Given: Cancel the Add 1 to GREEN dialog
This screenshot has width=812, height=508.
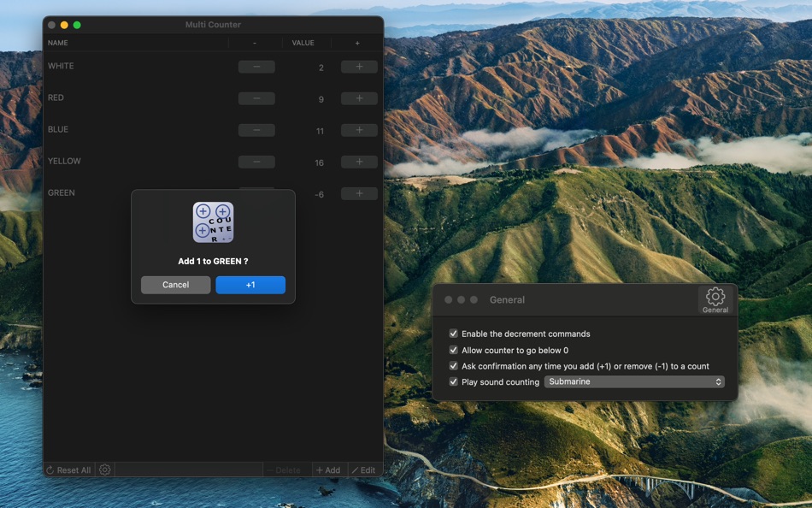Looking at the screenshot, I should [x=175, y=285].
